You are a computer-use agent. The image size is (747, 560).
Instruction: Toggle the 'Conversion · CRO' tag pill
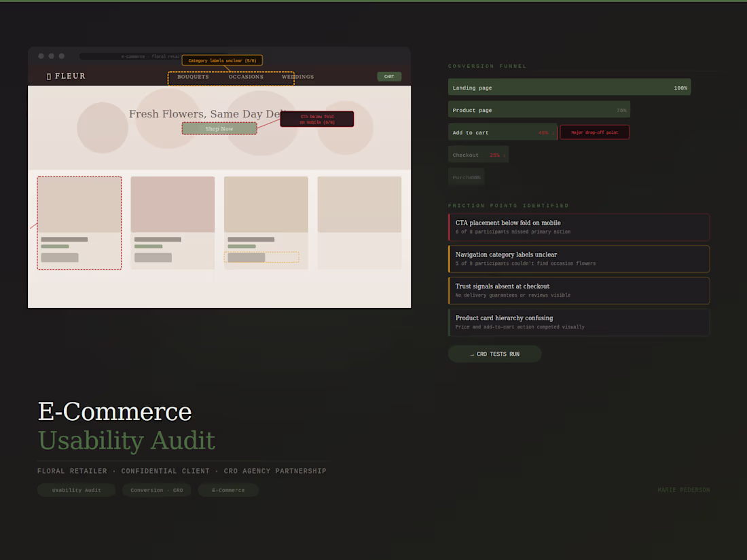coord(156,490)
